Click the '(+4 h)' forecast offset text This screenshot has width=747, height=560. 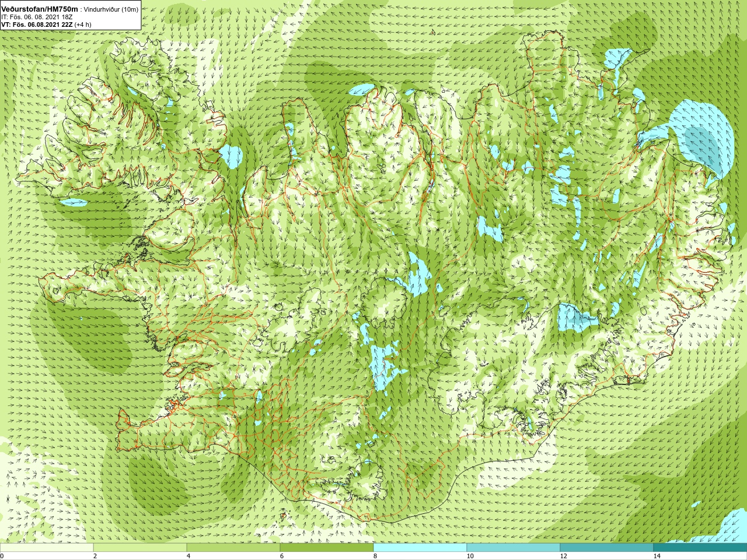(83, 24)
